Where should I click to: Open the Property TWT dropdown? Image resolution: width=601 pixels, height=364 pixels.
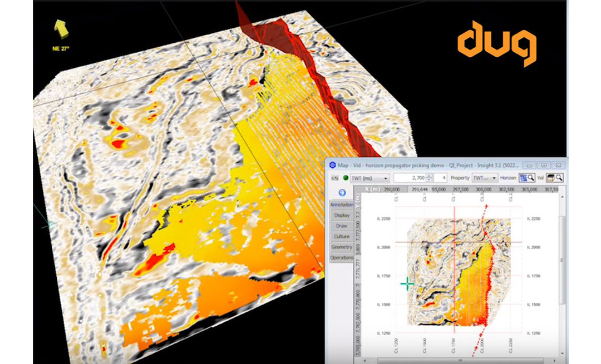pos(485,177)
